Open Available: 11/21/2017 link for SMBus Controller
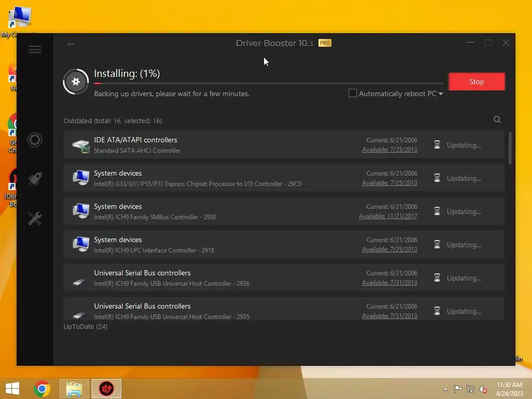The width and height of the screenshot is (532, 399). click(x=388, y=216)
